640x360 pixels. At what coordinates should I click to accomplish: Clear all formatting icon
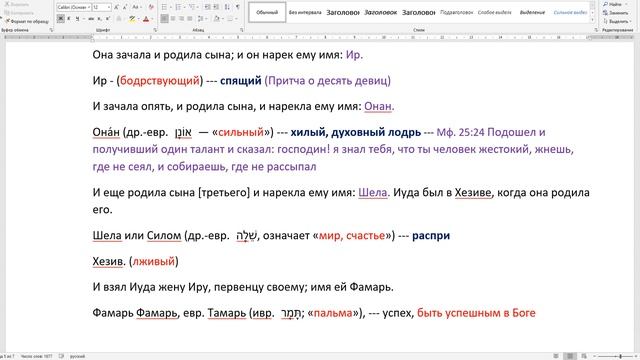[x=151, y=7]
